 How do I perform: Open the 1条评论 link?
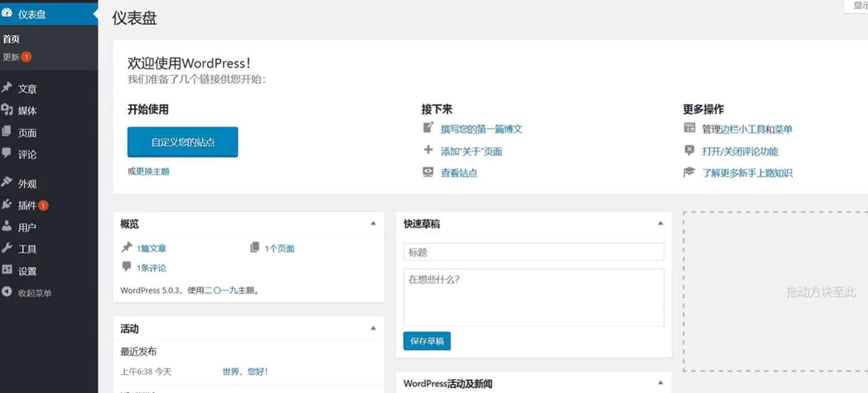(x=151, y=268)
